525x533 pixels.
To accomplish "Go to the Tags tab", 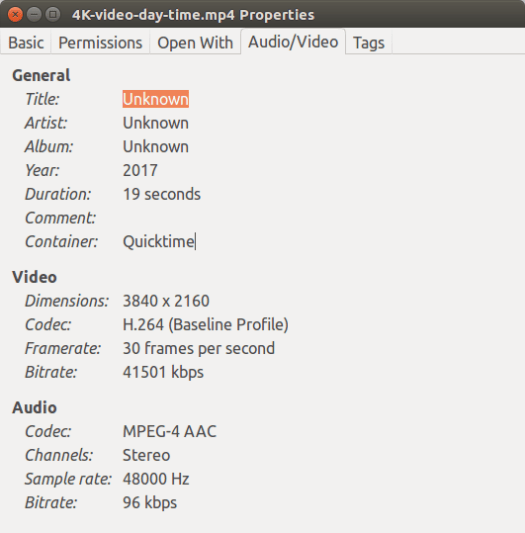I will 369,42.
